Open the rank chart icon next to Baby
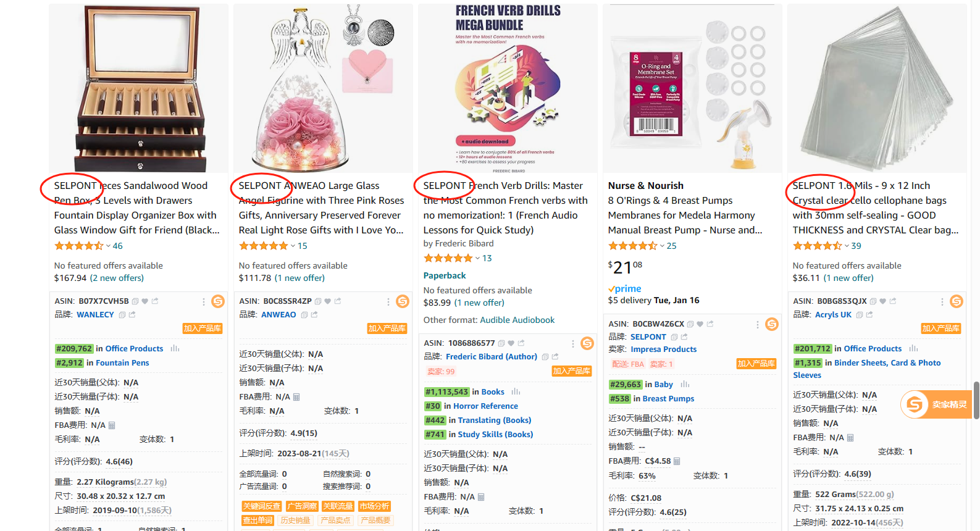980x531 pixels. coord(685,384)
